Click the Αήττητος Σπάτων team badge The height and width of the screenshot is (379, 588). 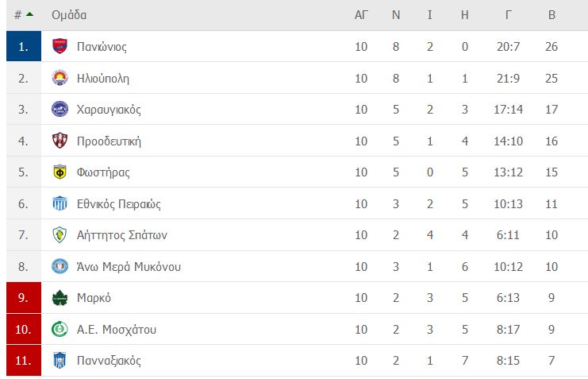(60, 235)
